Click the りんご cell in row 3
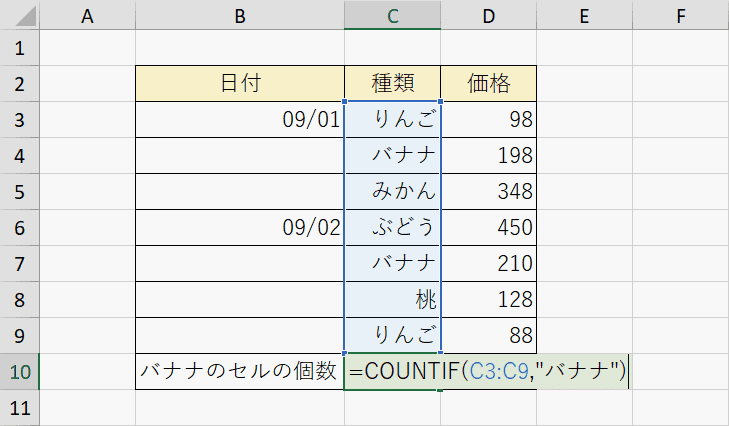This screenshot has width=729, height=426. [392, 120]
